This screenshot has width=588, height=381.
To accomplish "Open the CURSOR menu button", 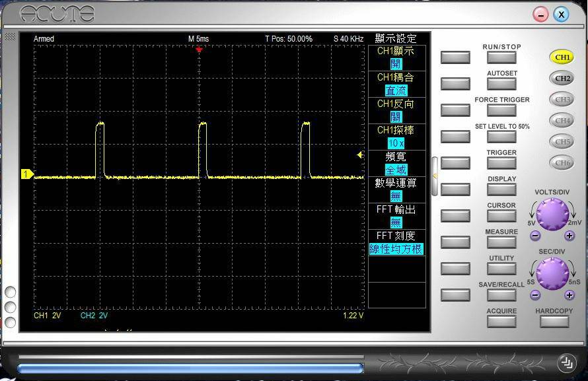I will point(501,216).
